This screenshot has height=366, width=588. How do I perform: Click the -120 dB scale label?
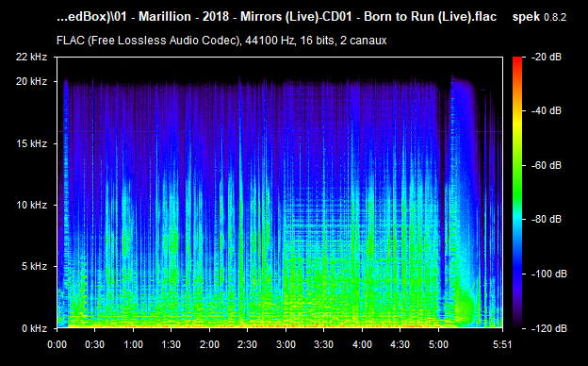pyautogui.click(x=549, y=328)
